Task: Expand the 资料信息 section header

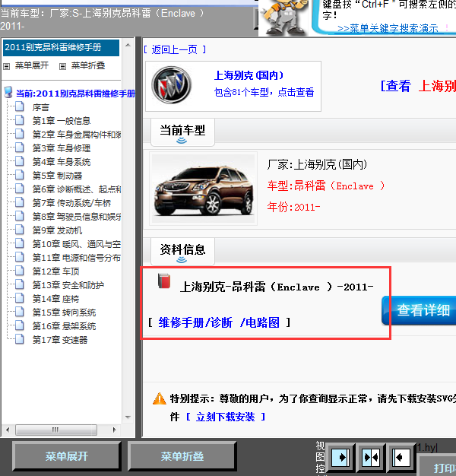Action: point(182,252)
